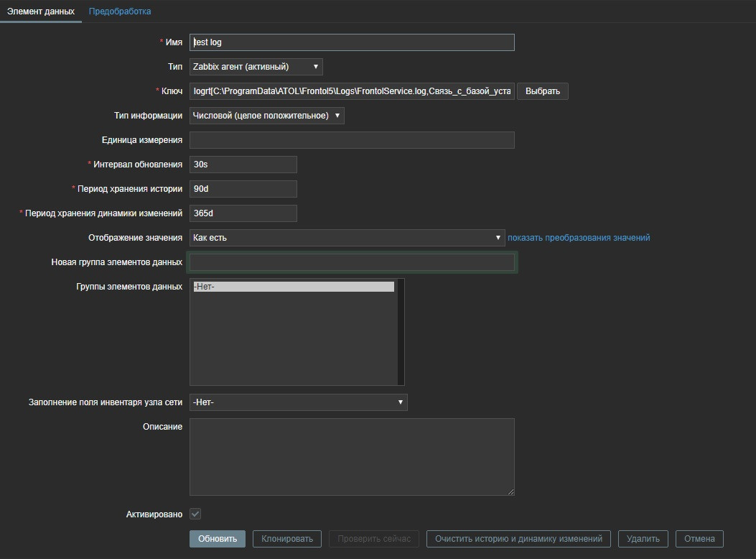The width and height of the screenshot is (756, 559).
Task: Select -Нет- in Группы элементов данных list
Action: pyautogui.click(x=294, y=287)
